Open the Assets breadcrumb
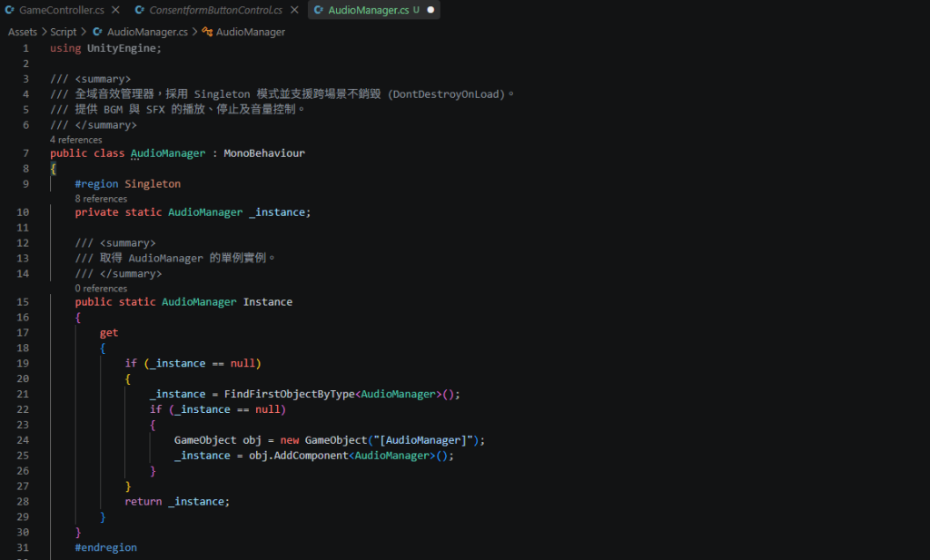 coord(22,32)
